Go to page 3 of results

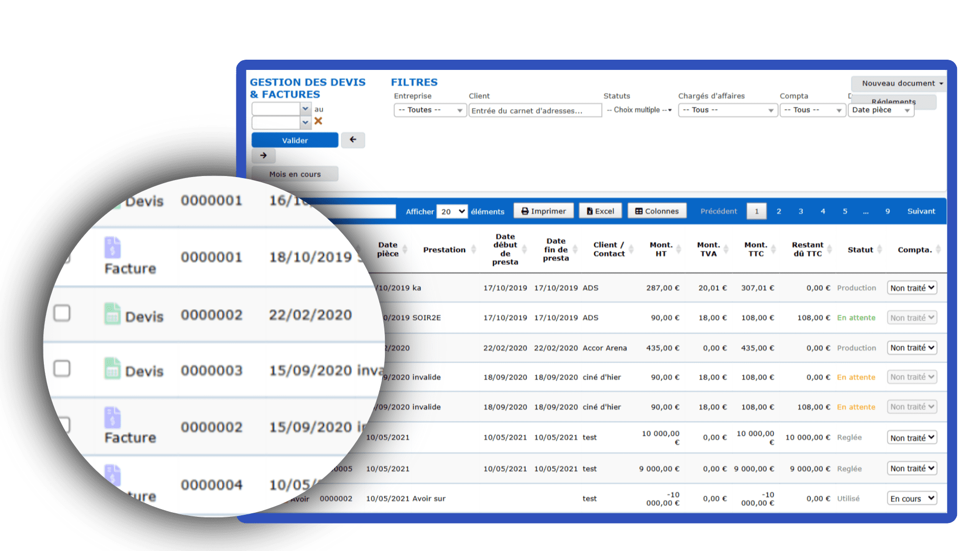coord(800,211)
